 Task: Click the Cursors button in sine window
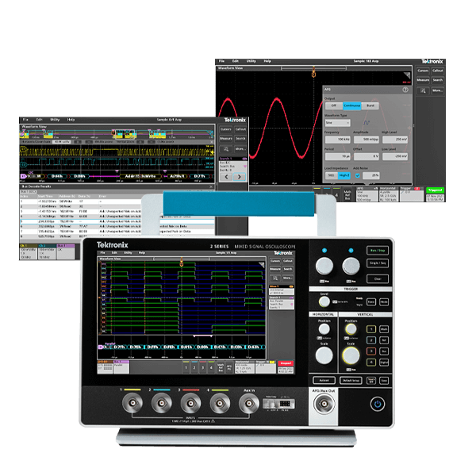(423, 71)
